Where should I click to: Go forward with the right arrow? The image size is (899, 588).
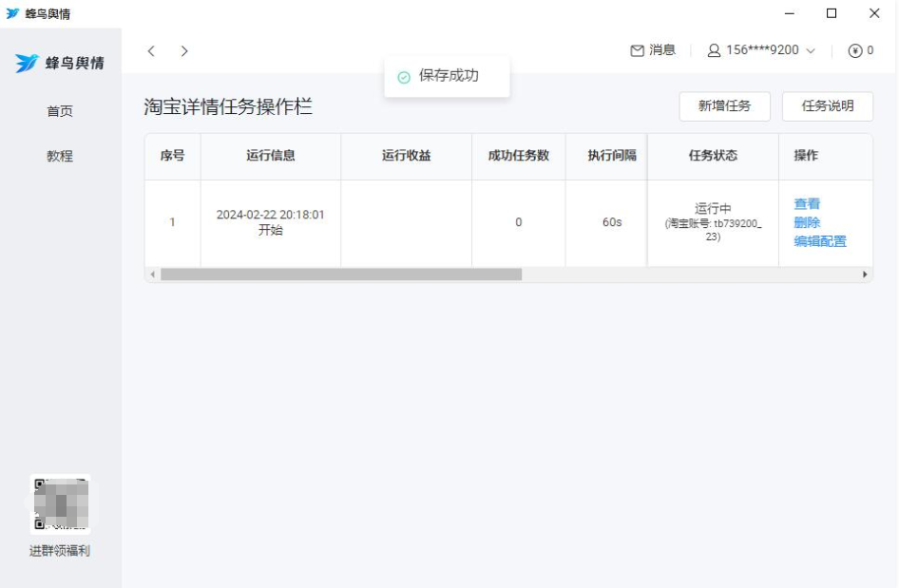tap(184, 51)
